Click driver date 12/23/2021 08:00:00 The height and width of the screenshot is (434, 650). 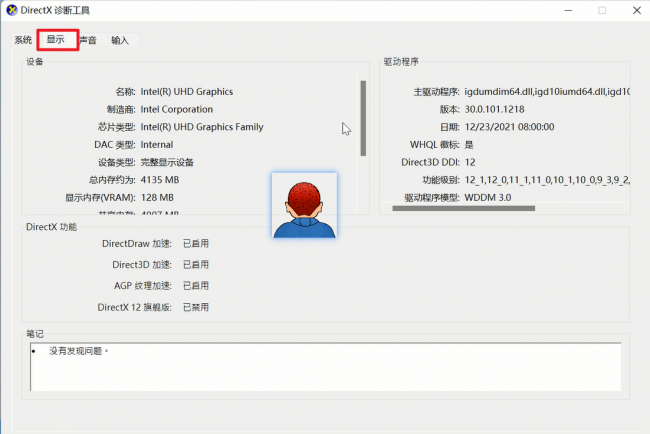509,127
